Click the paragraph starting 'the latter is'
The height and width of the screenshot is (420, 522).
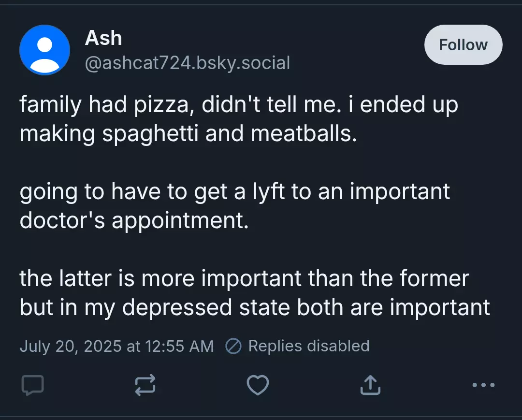pyautogui.click(x=255, y=292)
